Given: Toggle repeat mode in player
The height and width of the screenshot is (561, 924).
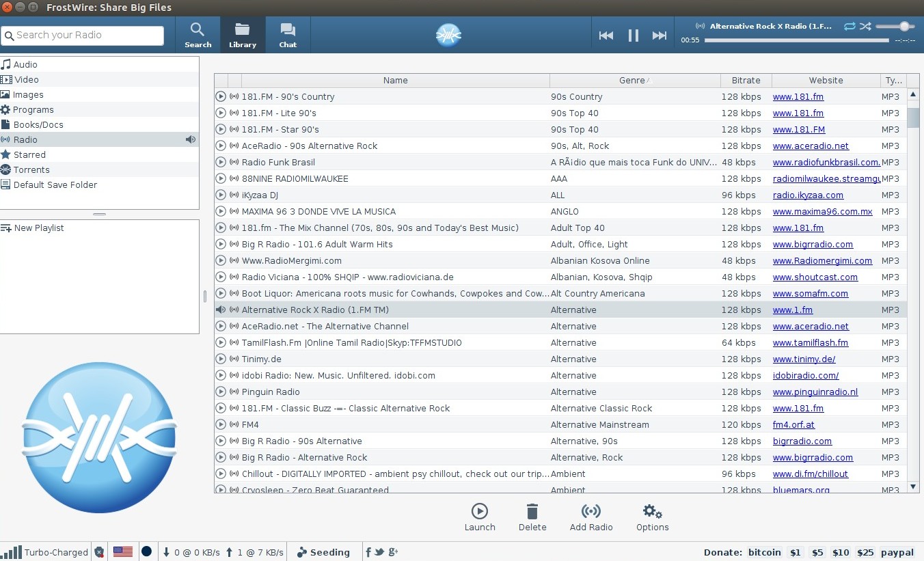Looking at the screenshot, I should [x=850, y=26].
